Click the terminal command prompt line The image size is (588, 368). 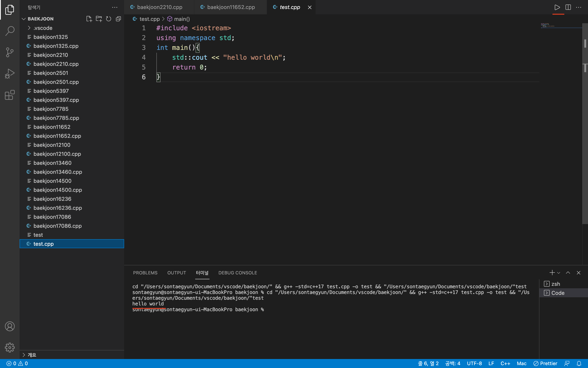pos(198,310)
